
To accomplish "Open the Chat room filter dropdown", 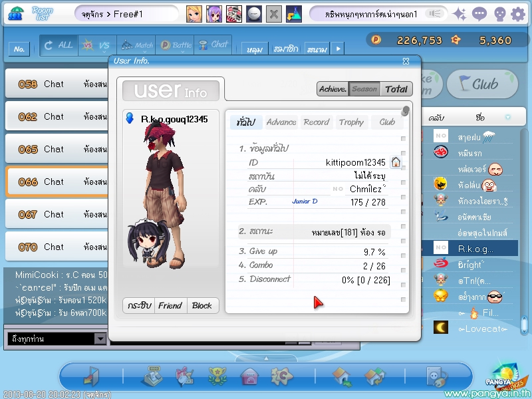I will [213, 45].
